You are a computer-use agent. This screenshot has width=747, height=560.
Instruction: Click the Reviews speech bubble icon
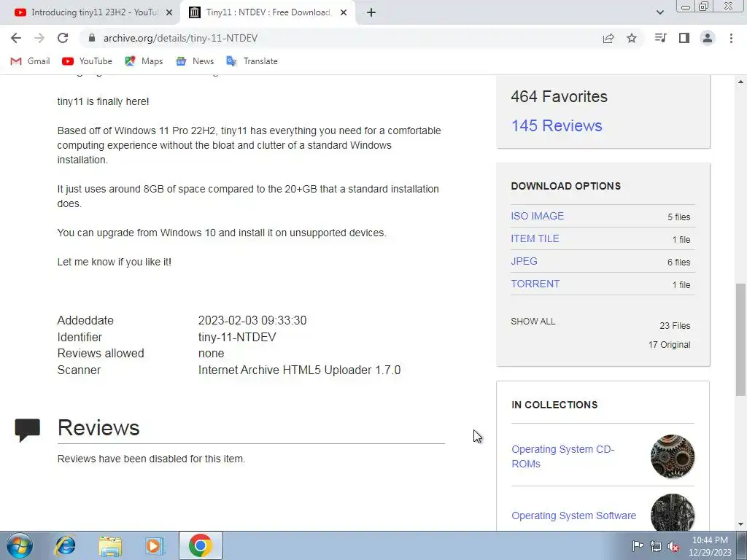[27, 430]
